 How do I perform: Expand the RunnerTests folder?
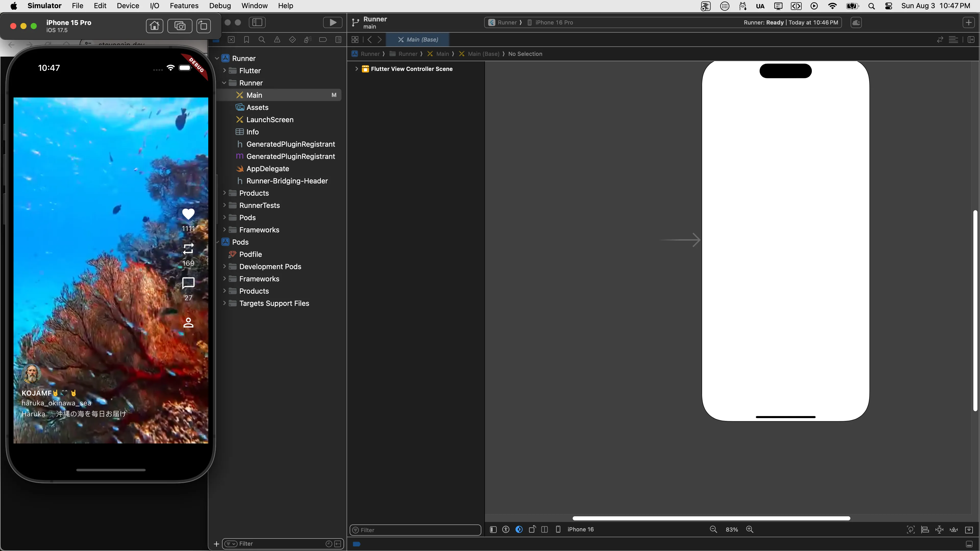click(x=224, y=205)
